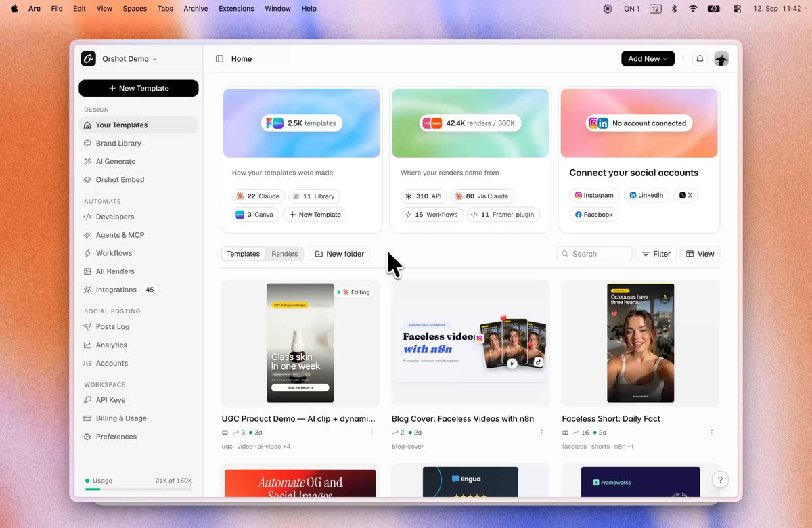Image resolution: width=812 pixels, height=528 pixels.
Task: Connect X account
Action: point(685,195)
